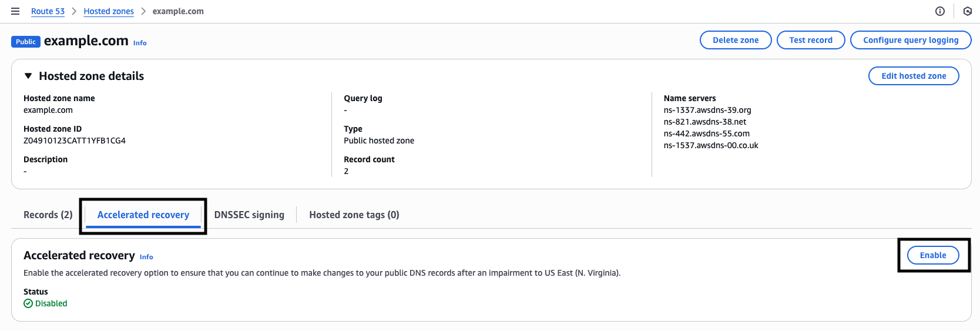View the Hosted zone tags (0) tab
The image size is (980, 331).
tap(354, 215)
